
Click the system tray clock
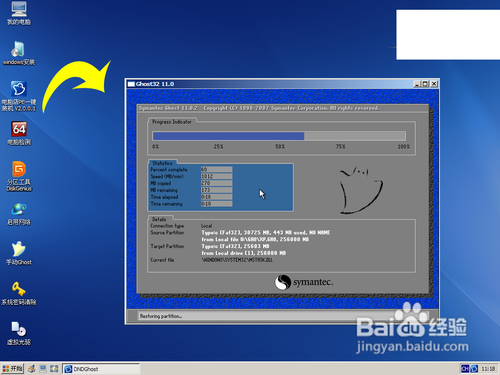488,369
